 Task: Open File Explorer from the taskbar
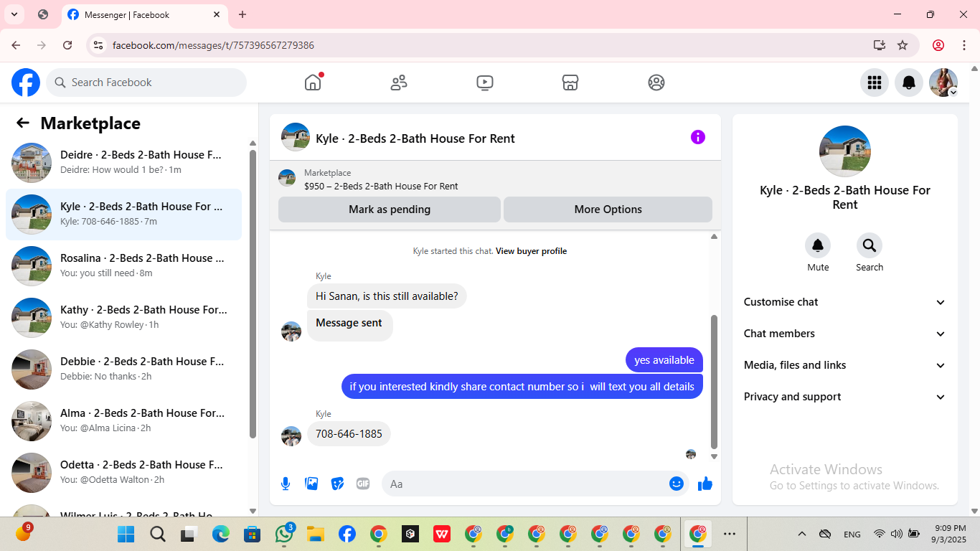(316, 534)
